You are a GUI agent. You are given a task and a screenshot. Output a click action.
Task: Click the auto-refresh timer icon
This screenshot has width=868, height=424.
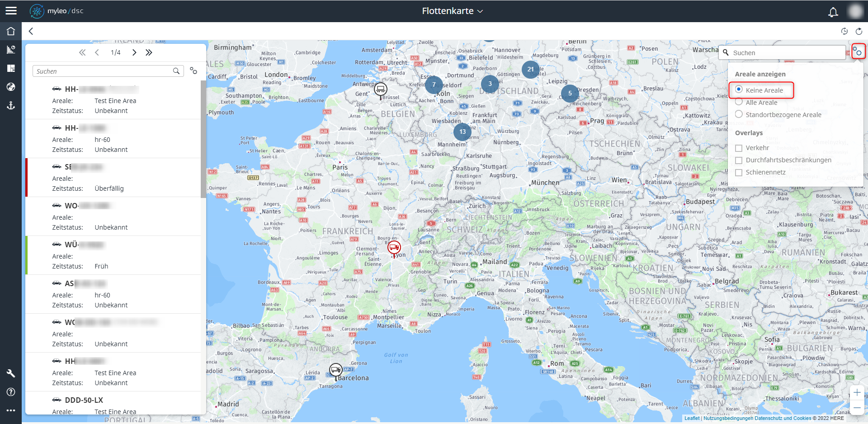[844, 31]
